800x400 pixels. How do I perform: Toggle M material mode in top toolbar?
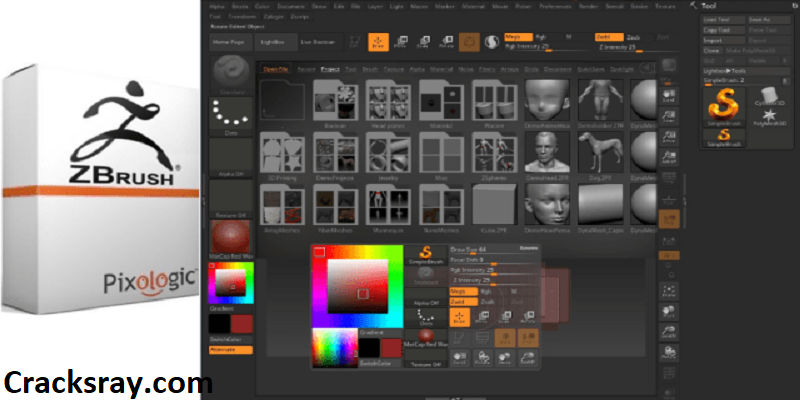(x=569, y=37)
